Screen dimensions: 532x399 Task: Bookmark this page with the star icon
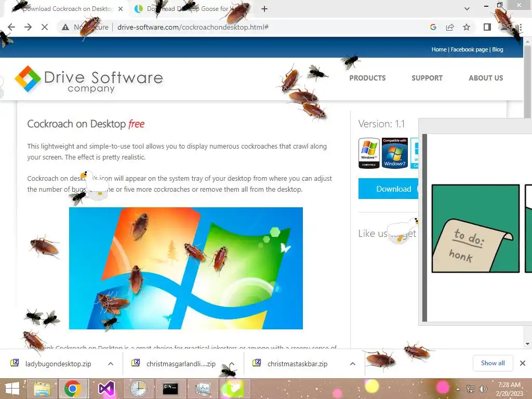tap(467, 27)
